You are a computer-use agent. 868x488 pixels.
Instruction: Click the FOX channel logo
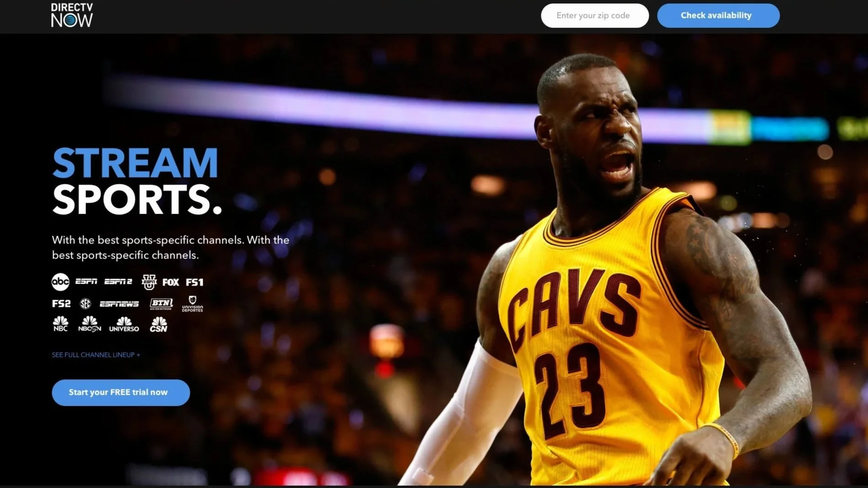171,282
